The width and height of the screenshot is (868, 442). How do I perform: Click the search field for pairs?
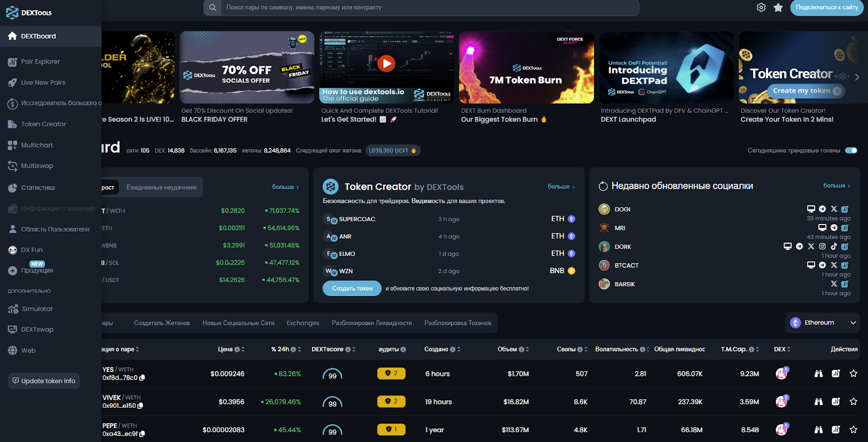pyautogui.click(x=430, y=8)
